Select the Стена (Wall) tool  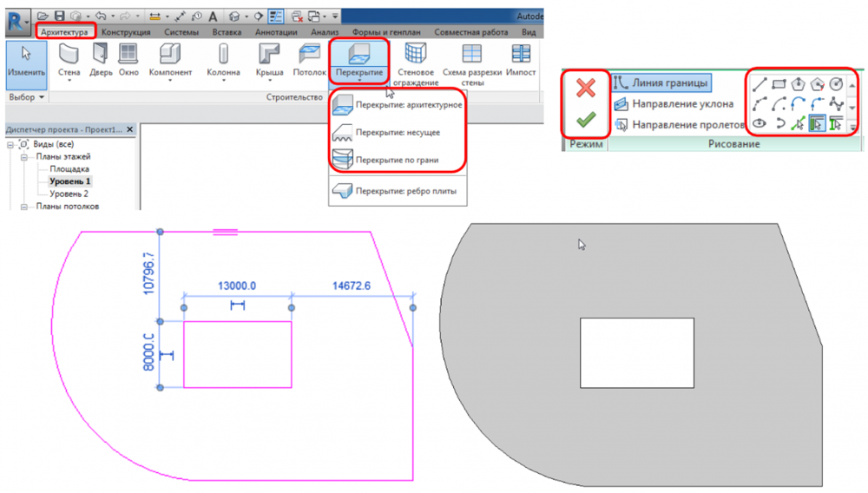click(x=69, y=59)
